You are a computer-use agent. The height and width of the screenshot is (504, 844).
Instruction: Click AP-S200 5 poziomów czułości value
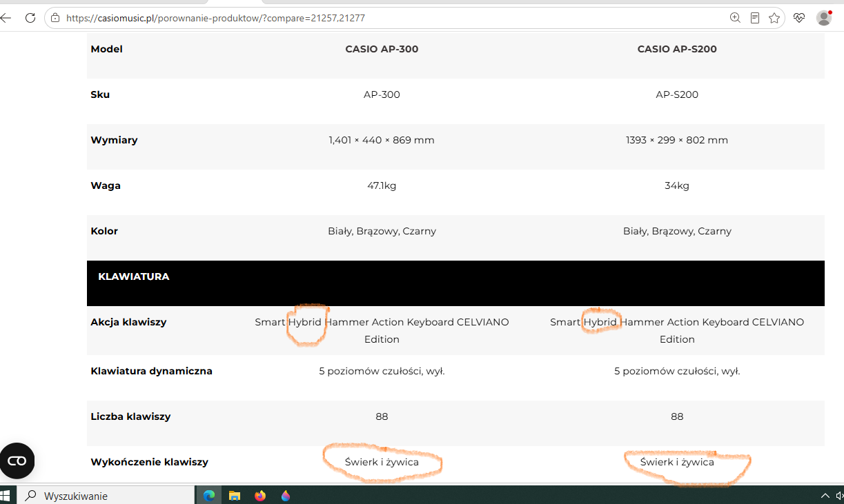click(677, 371)
